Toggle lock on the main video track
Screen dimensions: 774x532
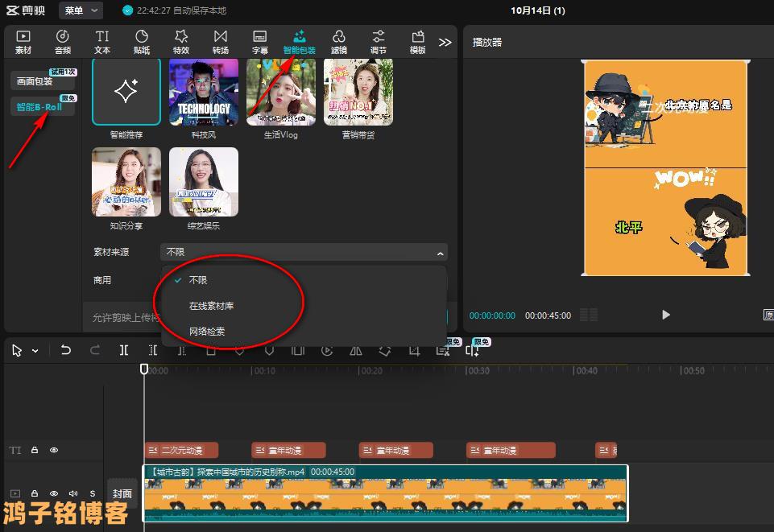(35, 493)
